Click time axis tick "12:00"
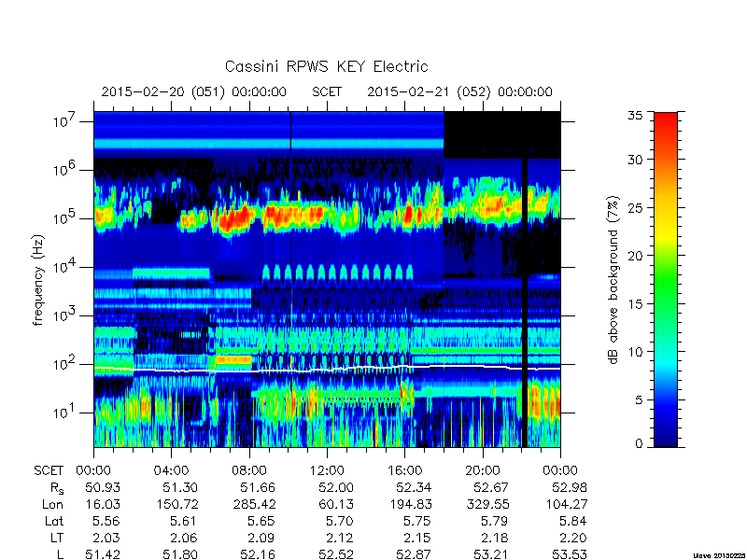 327,471
